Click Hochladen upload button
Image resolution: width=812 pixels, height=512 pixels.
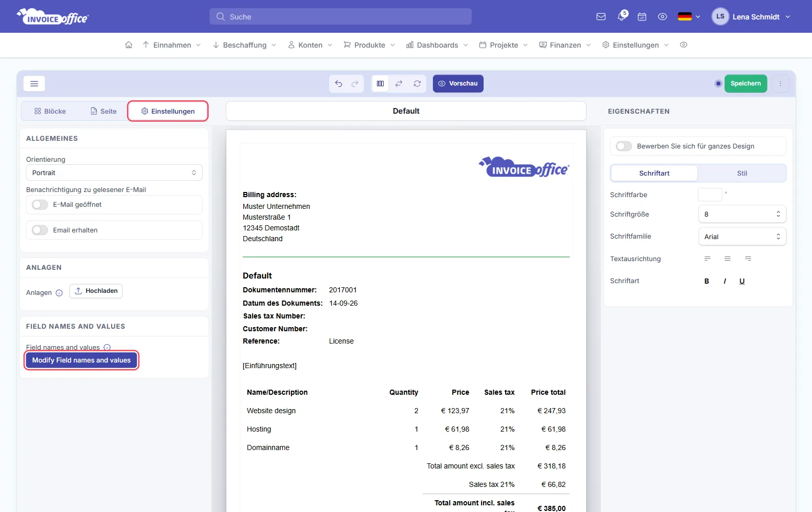point(96,291)
